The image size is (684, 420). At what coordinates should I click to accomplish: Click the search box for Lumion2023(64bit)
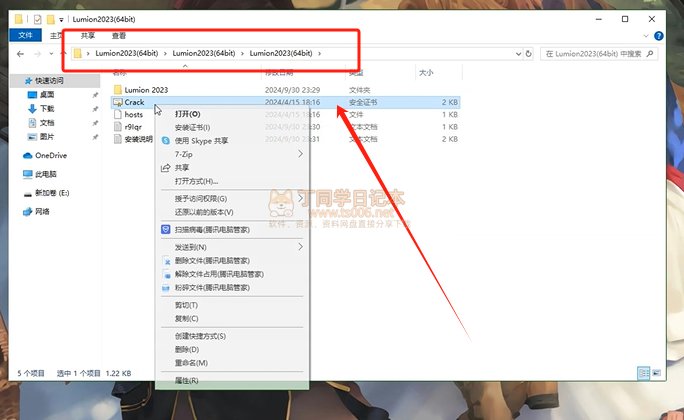pyautogui.click(x=599, y=54)
